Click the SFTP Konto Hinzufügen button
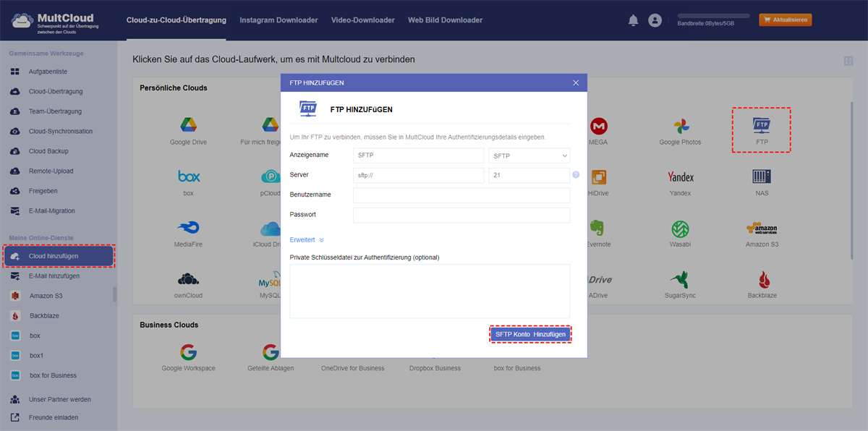The width and height of the screenshot is (868, 431). click(530, 334)
